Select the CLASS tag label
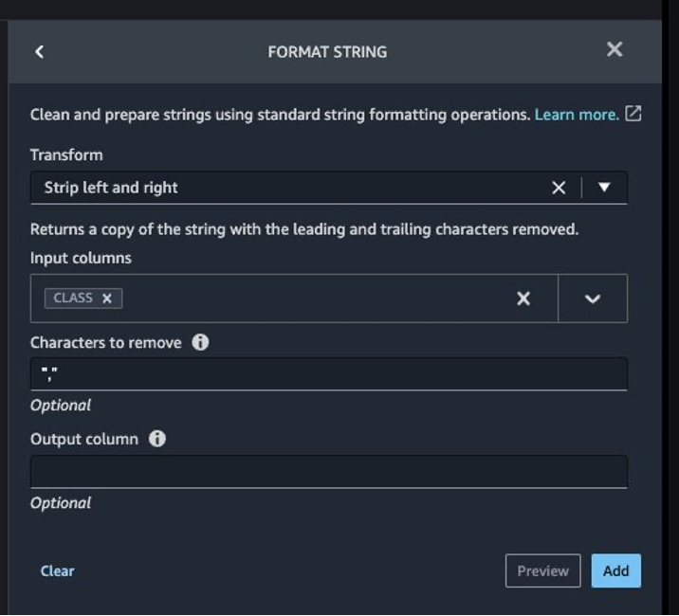679x616 pixels. (73, 298)
